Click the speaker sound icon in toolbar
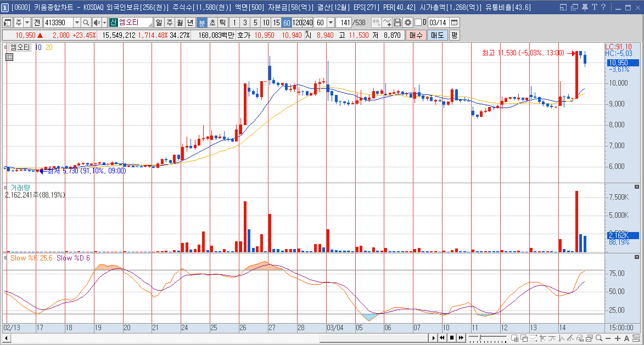 [97, 22]
